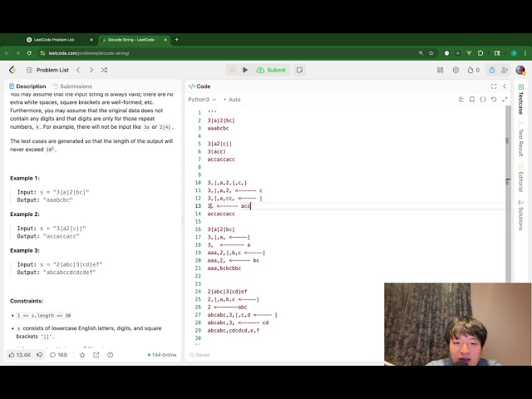Reload the page in browser

coord(29,53)
